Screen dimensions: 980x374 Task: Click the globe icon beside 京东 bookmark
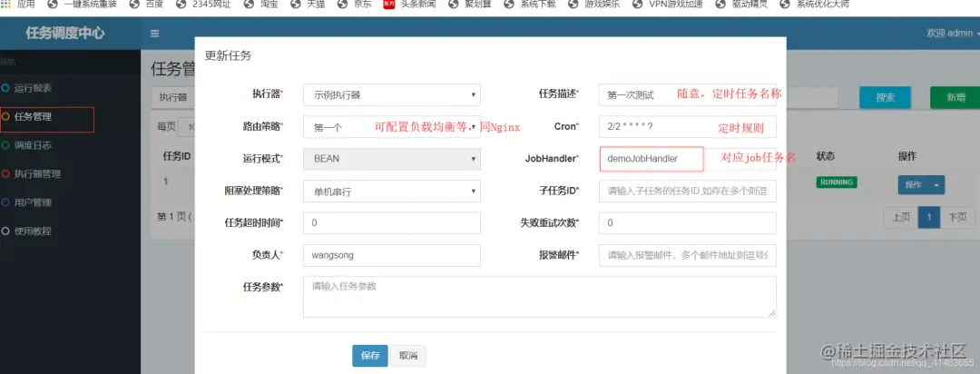coord(342,4)
